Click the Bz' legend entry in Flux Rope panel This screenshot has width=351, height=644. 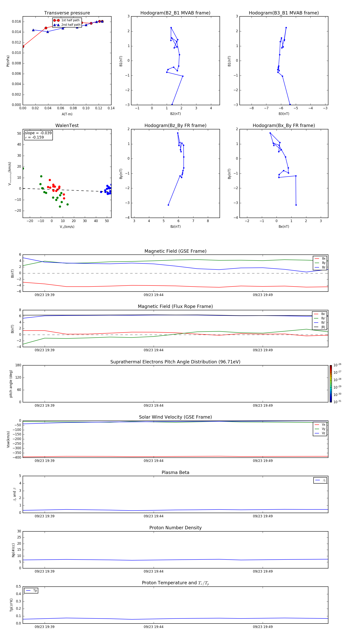point(320,323)
